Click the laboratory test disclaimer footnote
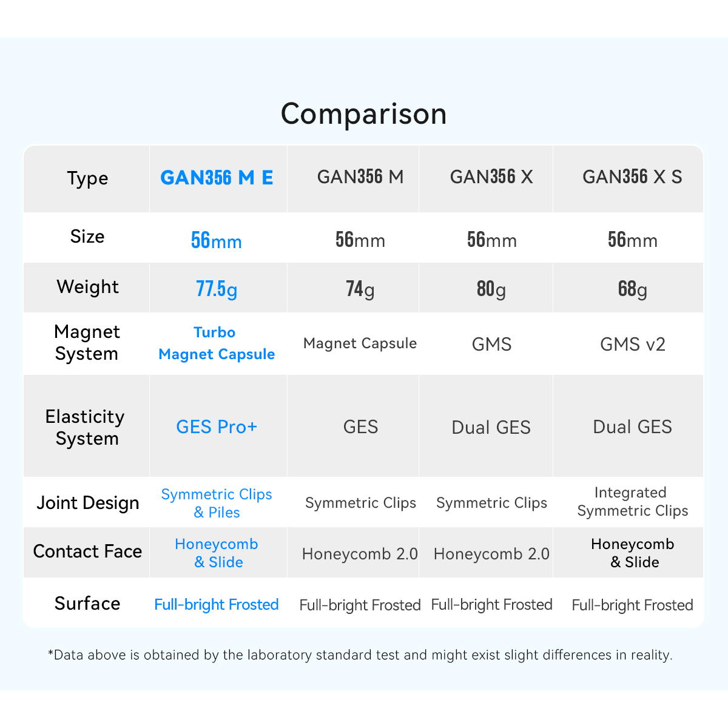 point(360,655)
